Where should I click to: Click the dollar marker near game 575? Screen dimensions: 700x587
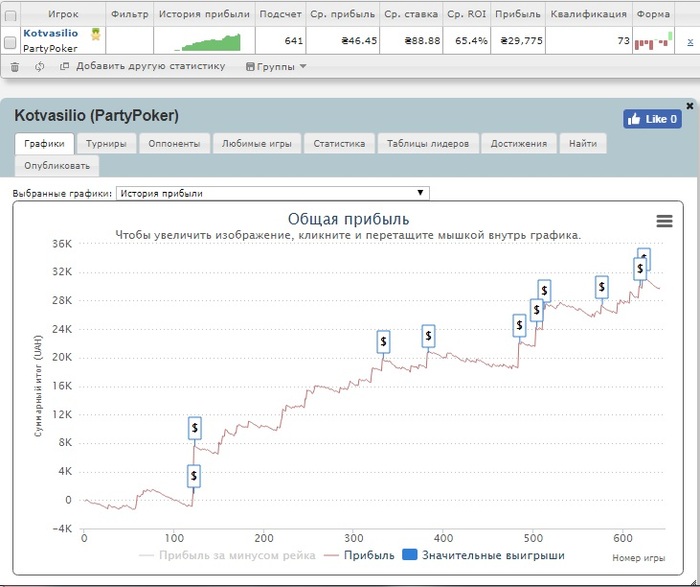[x=602, y=287]
